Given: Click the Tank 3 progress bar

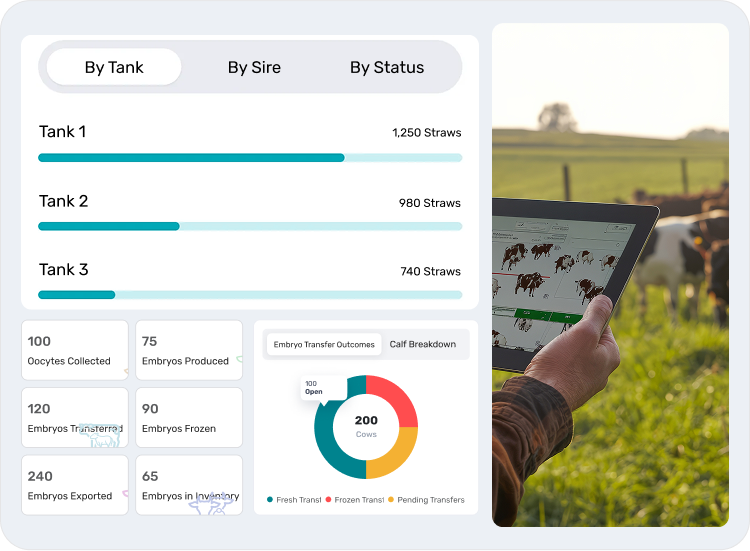Looking at the screenshot, I should [x=250, y=295].
